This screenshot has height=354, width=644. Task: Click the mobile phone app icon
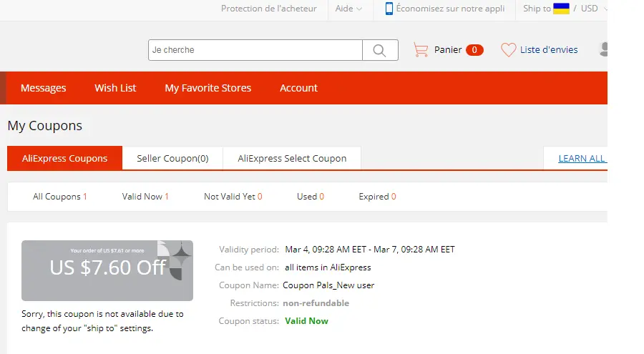389,8
